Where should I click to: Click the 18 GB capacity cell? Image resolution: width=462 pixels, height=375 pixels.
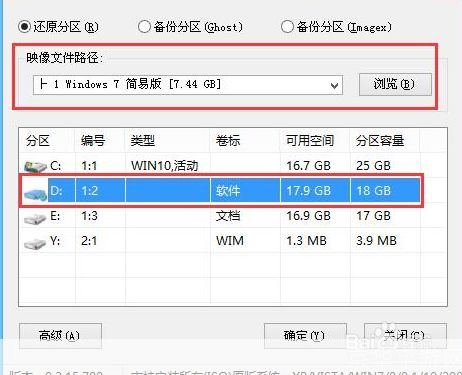click(373, 191)
